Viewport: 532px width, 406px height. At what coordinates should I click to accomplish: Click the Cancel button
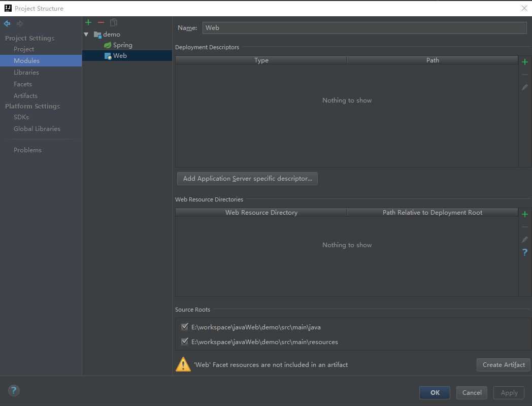(472, 392)
